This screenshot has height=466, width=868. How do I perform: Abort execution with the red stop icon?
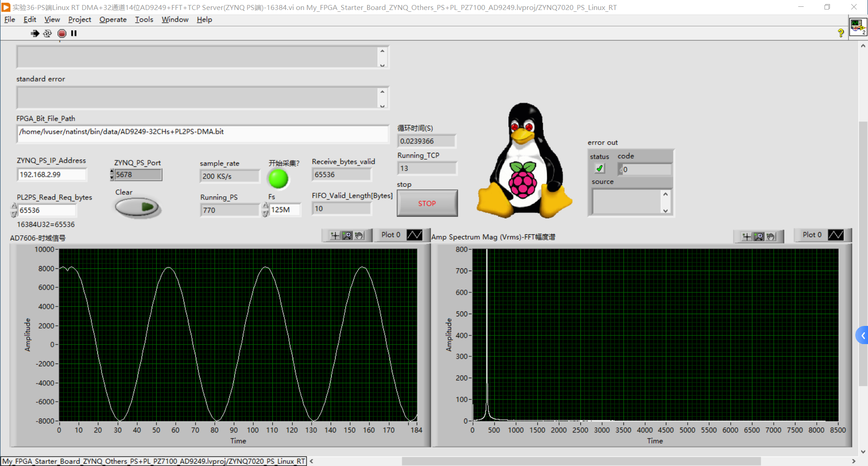coord(62,33)
